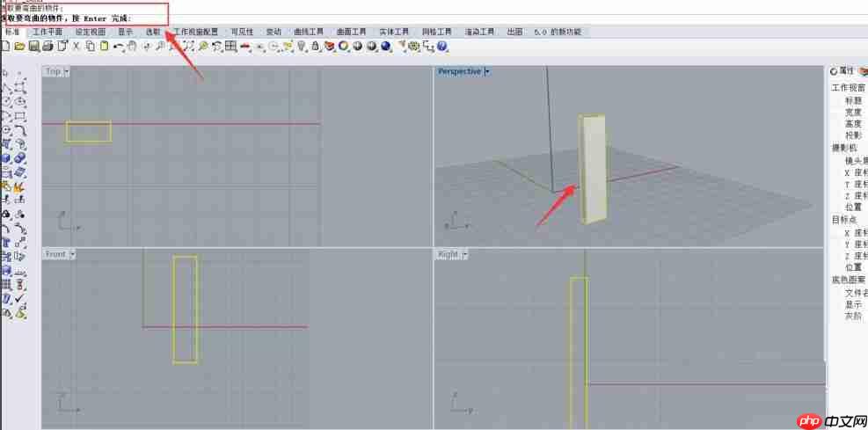Select the Rectangle tool in left toolbar
This screenshot has height=430, width=868.
click(x=20, y=116)
